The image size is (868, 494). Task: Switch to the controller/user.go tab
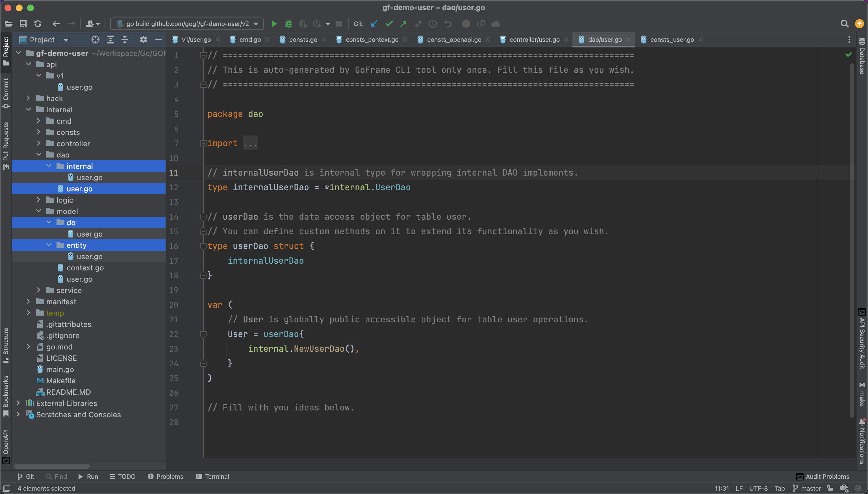[534, 40]
